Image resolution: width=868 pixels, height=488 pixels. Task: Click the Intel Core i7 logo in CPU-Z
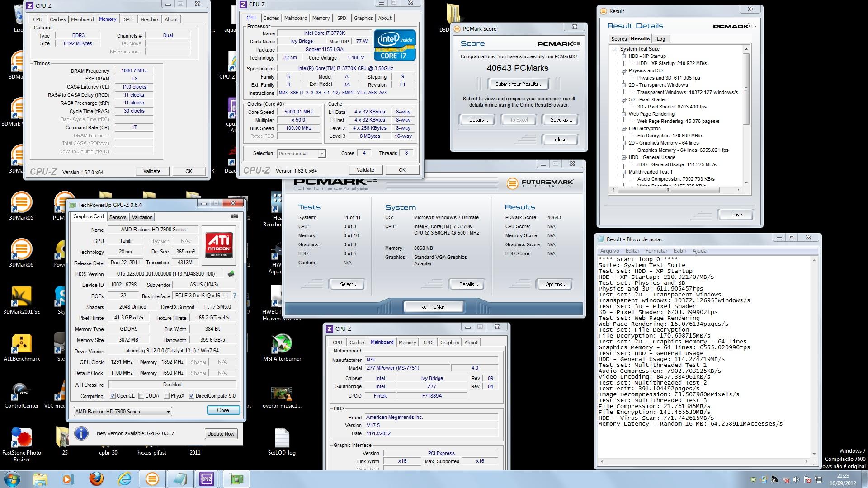coord(395,45)
